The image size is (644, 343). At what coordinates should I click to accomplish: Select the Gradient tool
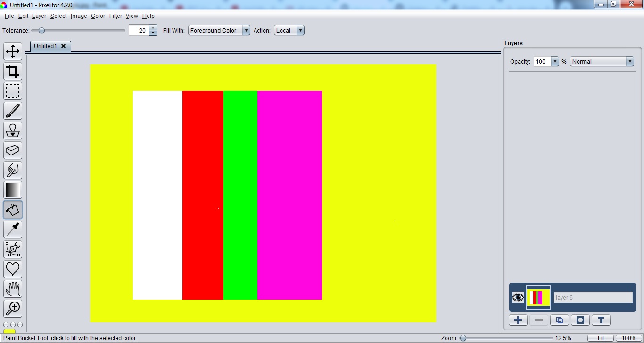(x=13, y=190)
